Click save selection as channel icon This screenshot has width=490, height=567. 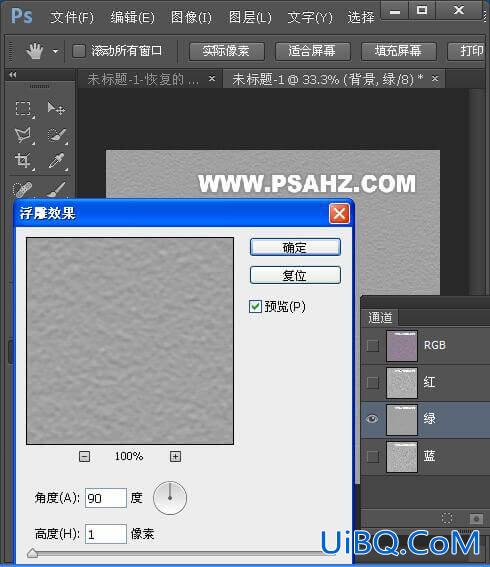tap(476, 519)
